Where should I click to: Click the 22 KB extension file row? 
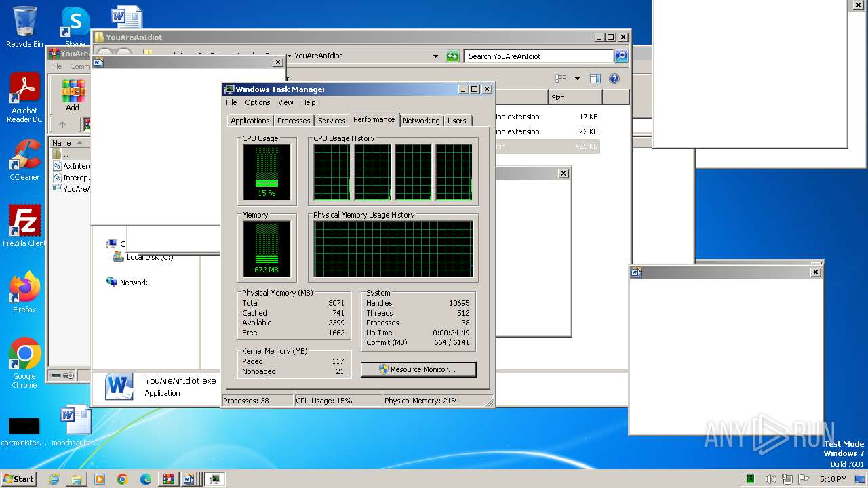[548, 131]
